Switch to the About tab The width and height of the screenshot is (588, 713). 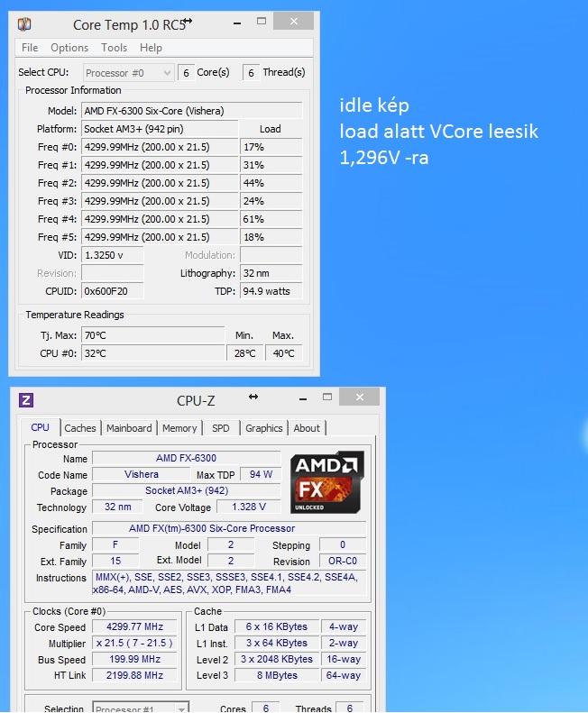coord(307,428)
